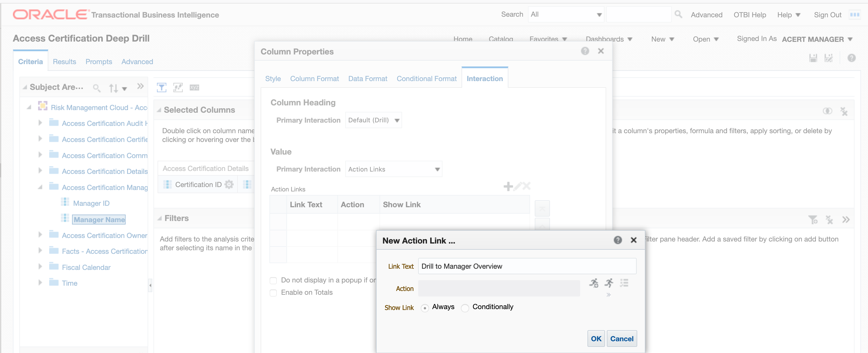868x353 pixels.
Task: Click the filter icon in Criteria toolbar
Action: coord(162,88)
